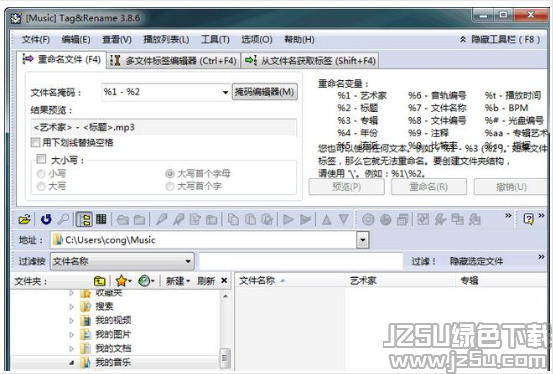The width and height of the screenshot is (553, 374).
Task: Open the 工具(T) menu
Action: click(x=215, y=40)
